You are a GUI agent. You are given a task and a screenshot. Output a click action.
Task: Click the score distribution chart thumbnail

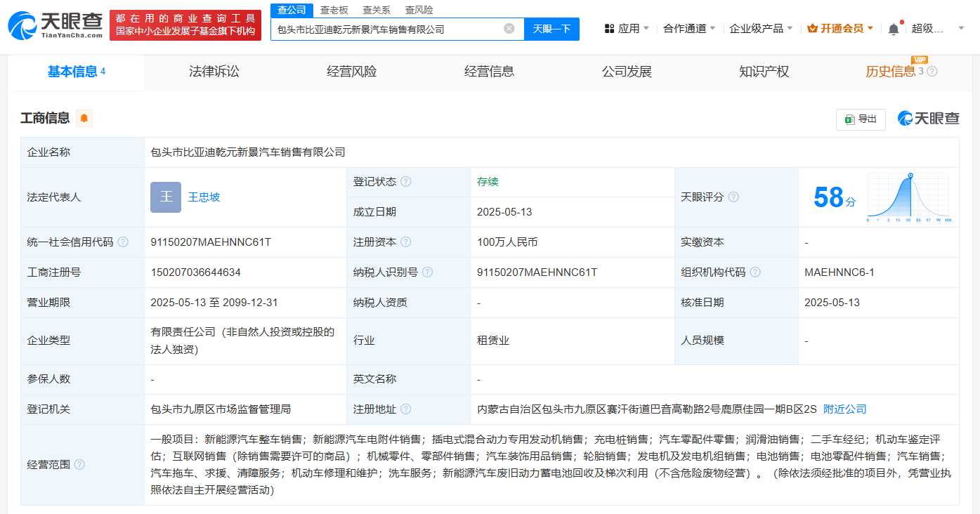coord(910,197)
